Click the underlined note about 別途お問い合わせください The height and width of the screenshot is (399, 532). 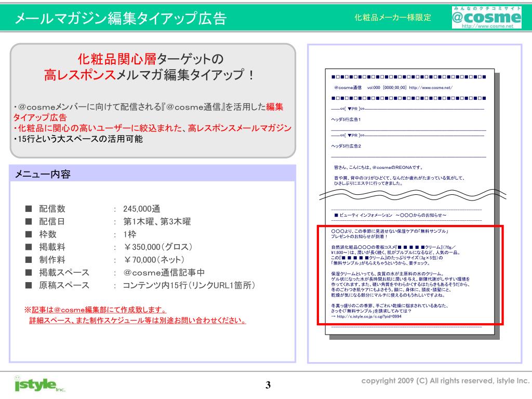coord(138,320)
